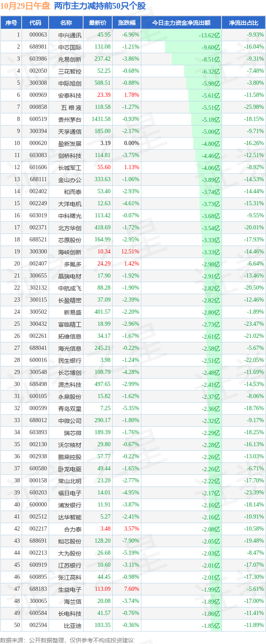Select stock name 江苏银行
This screenshot has height=644, width=266.
click(70, 565)
